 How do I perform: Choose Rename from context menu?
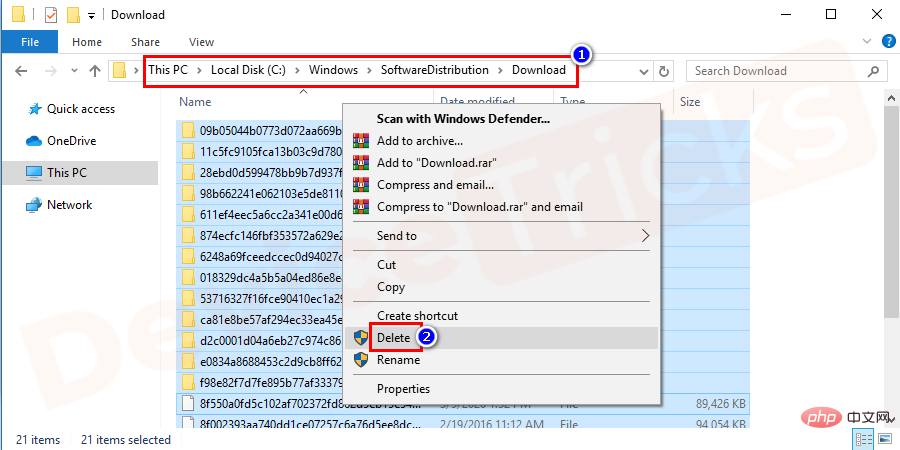pos(501,360)
